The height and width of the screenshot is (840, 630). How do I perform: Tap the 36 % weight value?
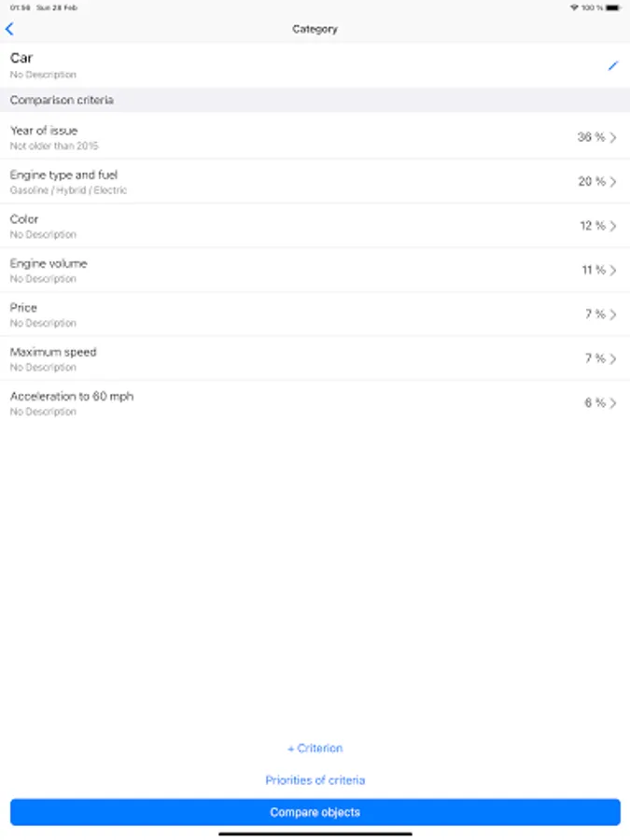(x=591, y=137)
